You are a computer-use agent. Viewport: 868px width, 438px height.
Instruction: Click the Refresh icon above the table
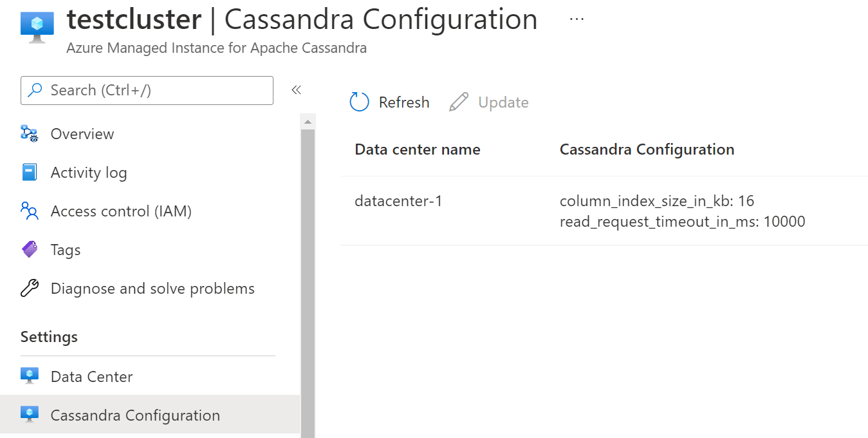[x=359, y=102]
